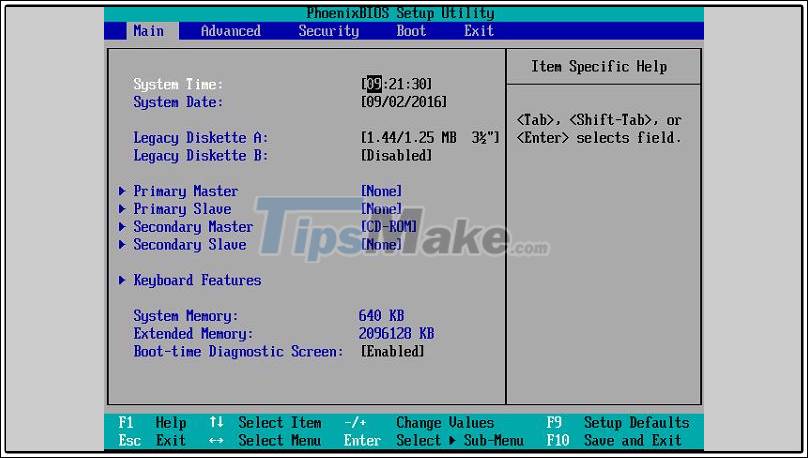
Task: Open the Security menu tab
Action: click(328, 31)
